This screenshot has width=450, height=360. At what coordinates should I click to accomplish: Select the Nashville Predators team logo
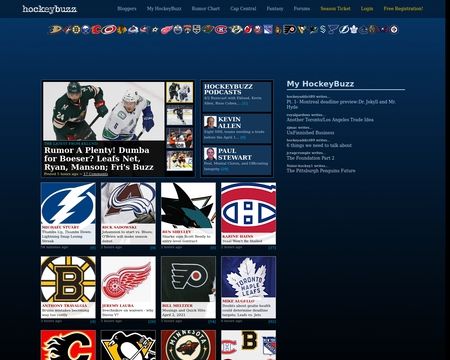click(x=236, y=30)
